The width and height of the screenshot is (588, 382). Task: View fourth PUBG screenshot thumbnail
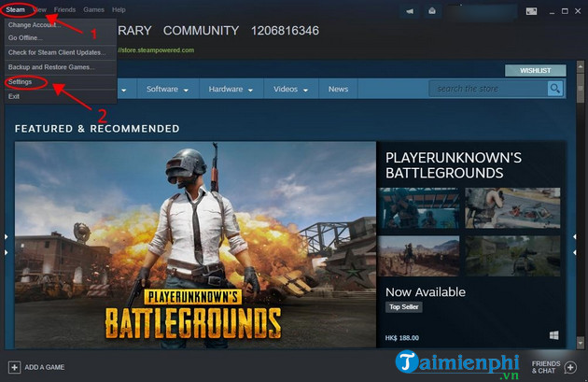(x=512, y=256)
